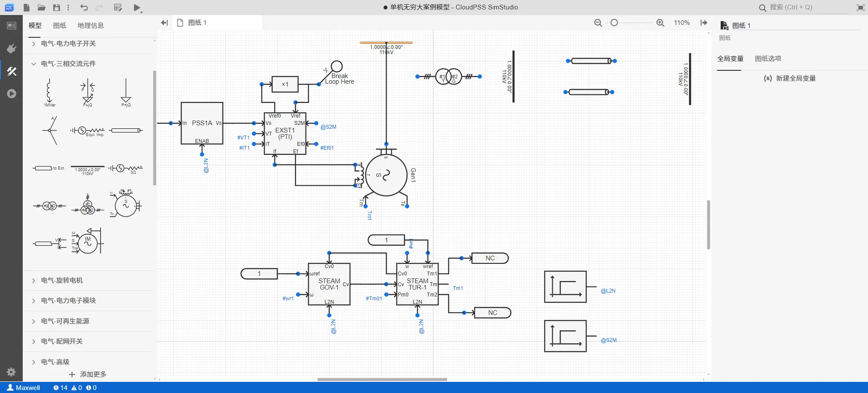Click the zoom slider handle

pos(614,23)
